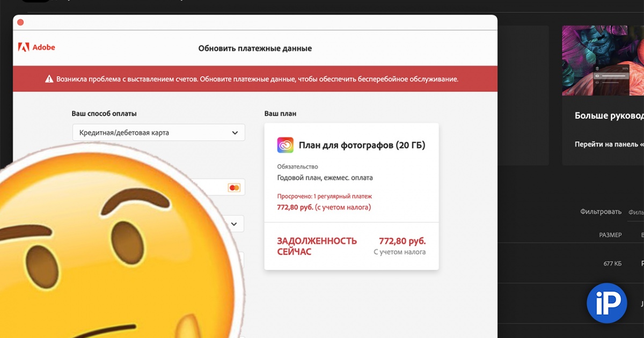Click 'Годовой план, ежемес. оплата' commitment text

click(325, 178)
